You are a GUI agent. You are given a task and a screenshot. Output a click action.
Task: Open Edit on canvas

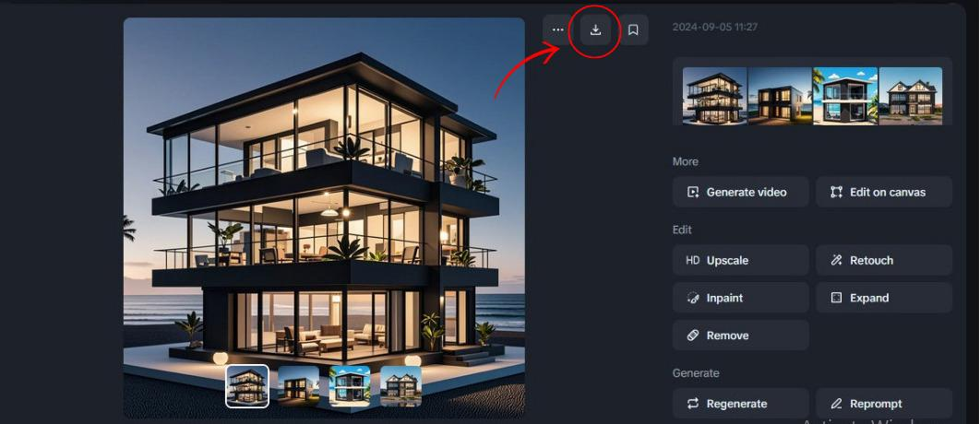point(884,192)
